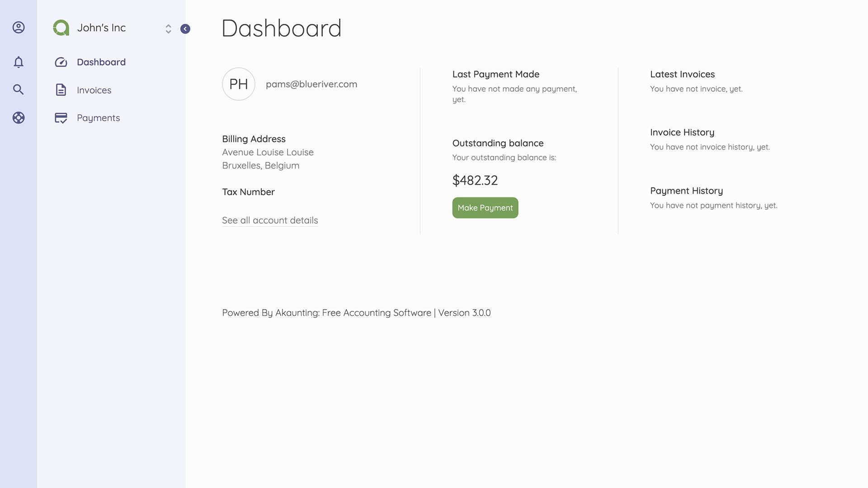Viewport: 868px width, 488px height.
Task: Open the Payments menu item
Action: coord(98,118)
